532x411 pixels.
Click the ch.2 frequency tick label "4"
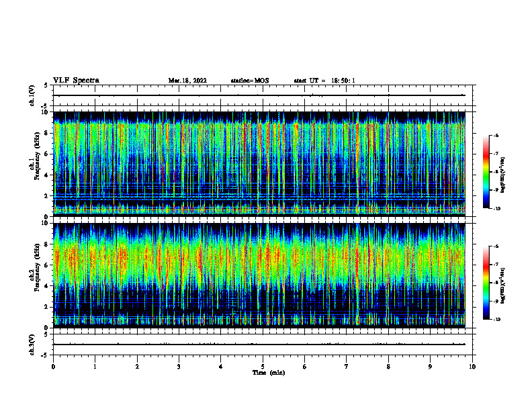(x=47, y=286)
